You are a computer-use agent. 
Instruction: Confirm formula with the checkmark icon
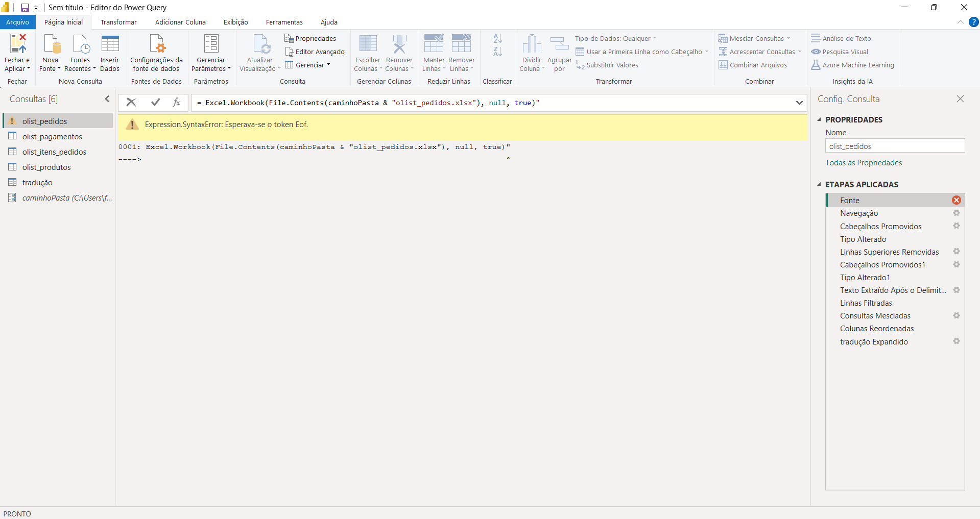(x=156, y=102)
